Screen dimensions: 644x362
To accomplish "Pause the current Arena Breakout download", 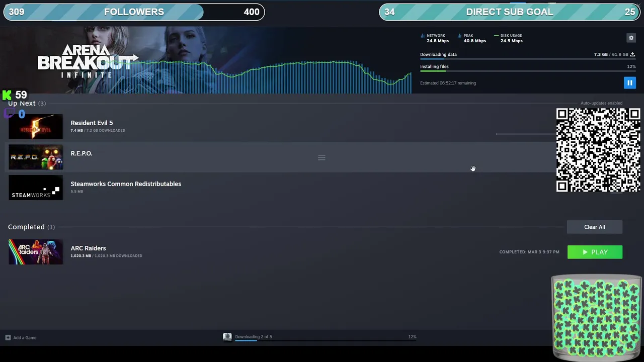I will pyautogui.click(x=629, y=82).
